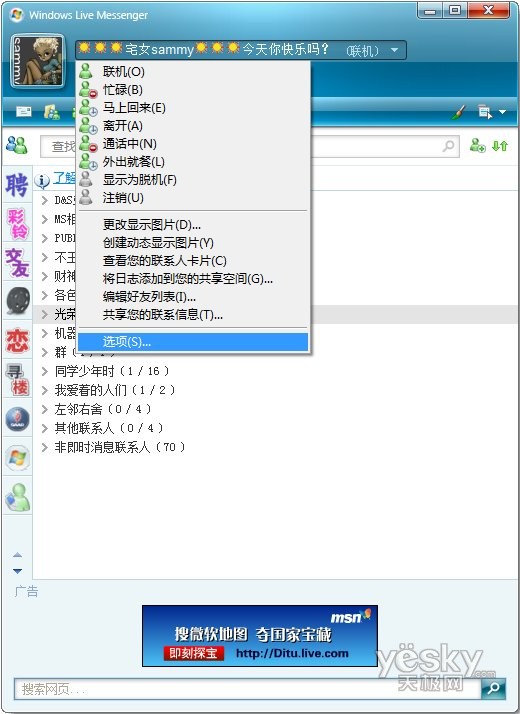Click the green sort arrows icon
The image size is (520, 714).
click(500, 146)
